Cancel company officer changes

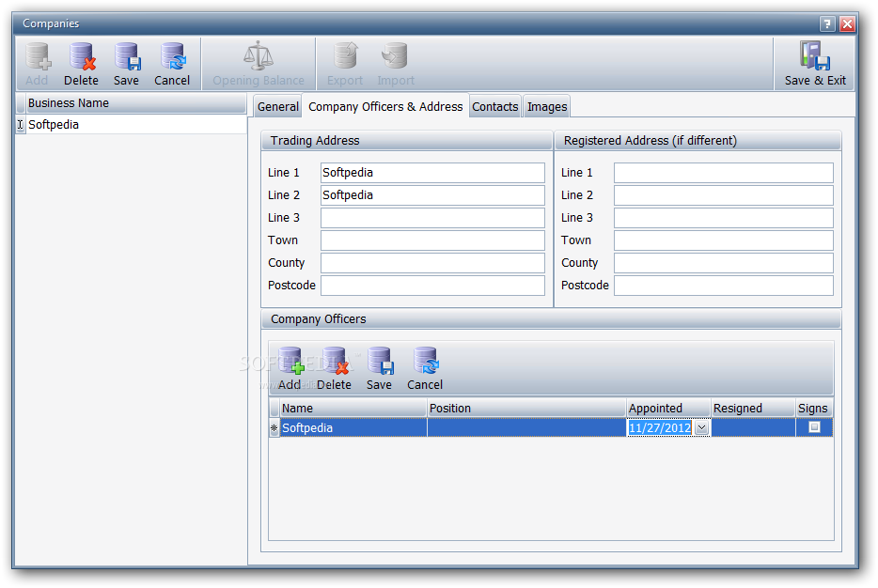pyautogui.click(x=425, y=368)
